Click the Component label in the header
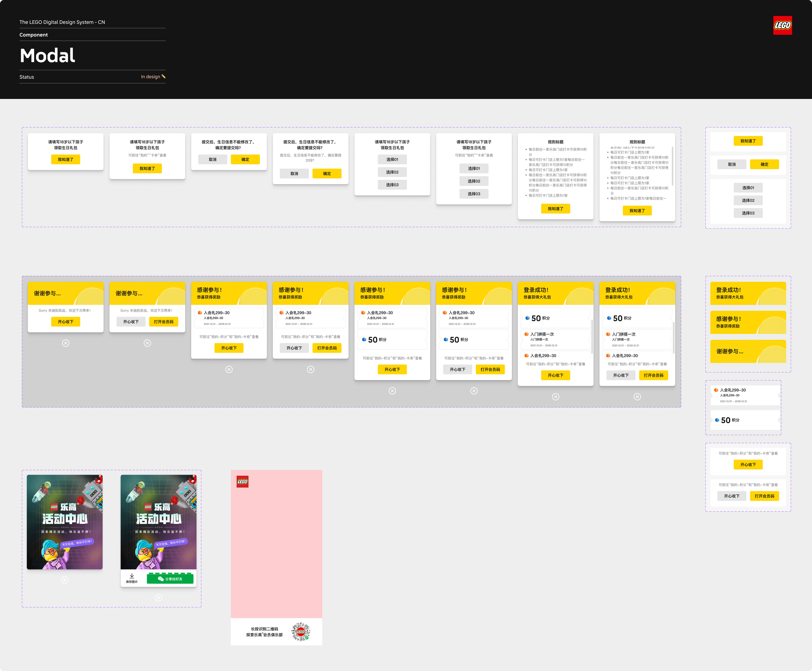This screenshot has height=671, width=812. (34, 35)
